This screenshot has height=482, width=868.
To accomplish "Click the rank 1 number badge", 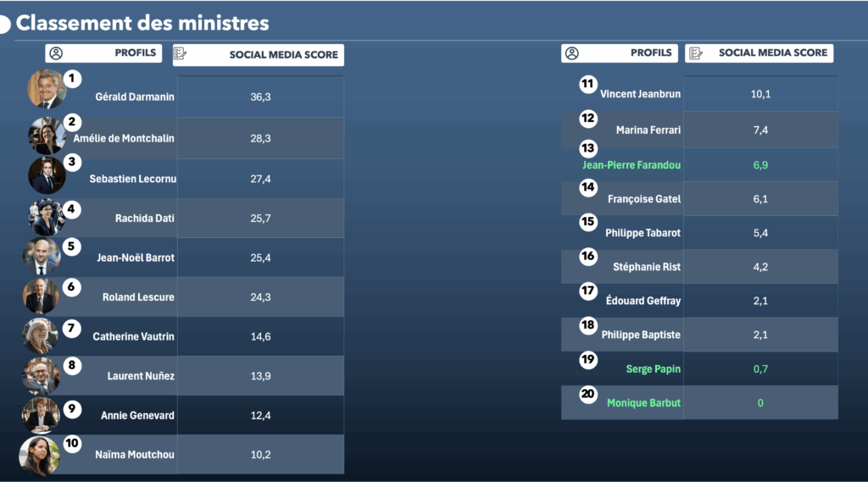I will tap(73, 79).
